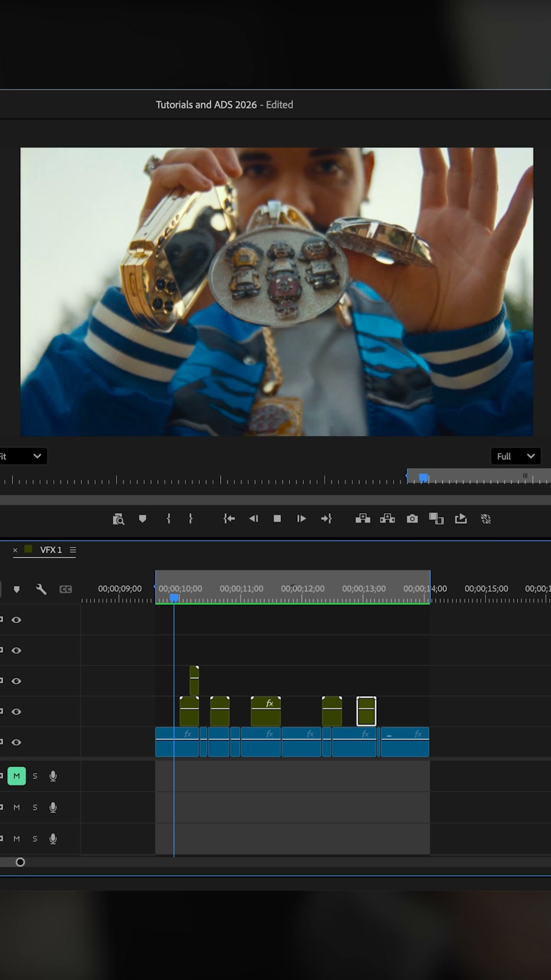This screenshot has height=980, width=551.
Task: Click the Mark In brace button
Action: (168, 519)
